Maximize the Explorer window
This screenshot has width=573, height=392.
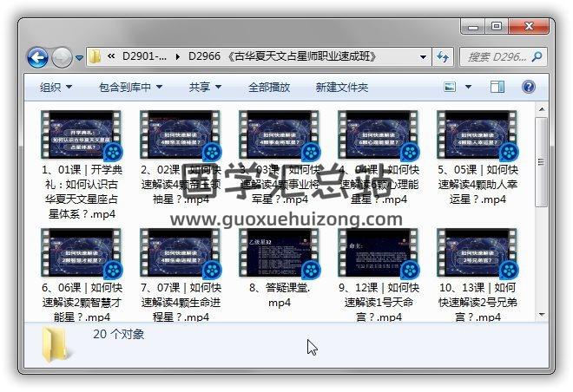497,27
